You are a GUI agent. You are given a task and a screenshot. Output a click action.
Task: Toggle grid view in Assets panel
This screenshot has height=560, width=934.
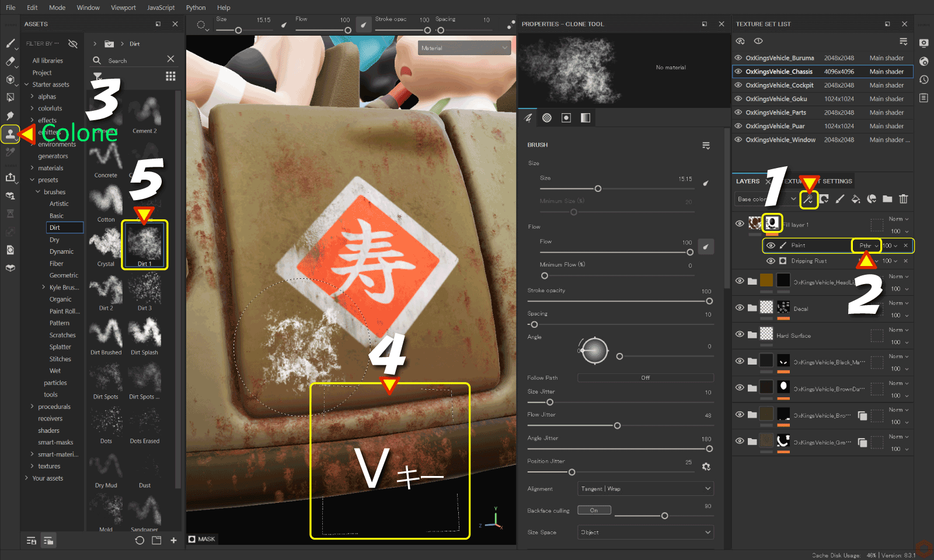pyautogui.click(x=170, y=76)
